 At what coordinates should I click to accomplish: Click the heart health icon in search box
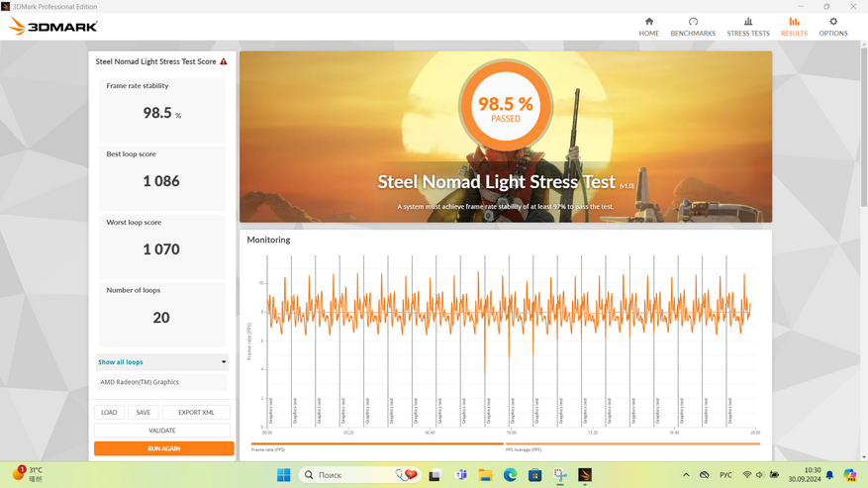point(407,475)
